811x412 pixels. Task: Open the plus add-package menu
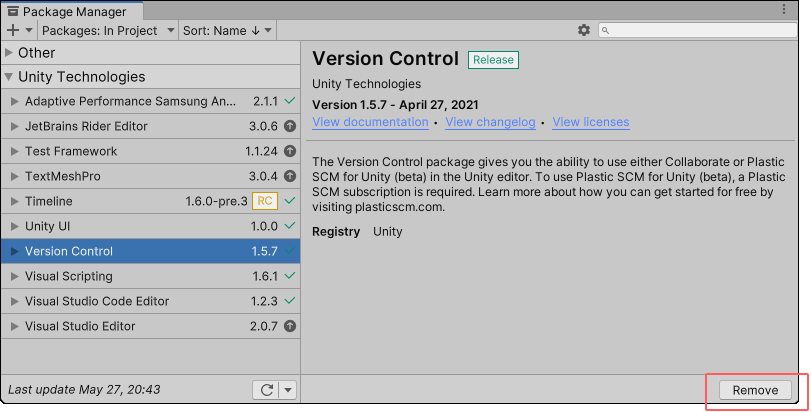point(12,30)
